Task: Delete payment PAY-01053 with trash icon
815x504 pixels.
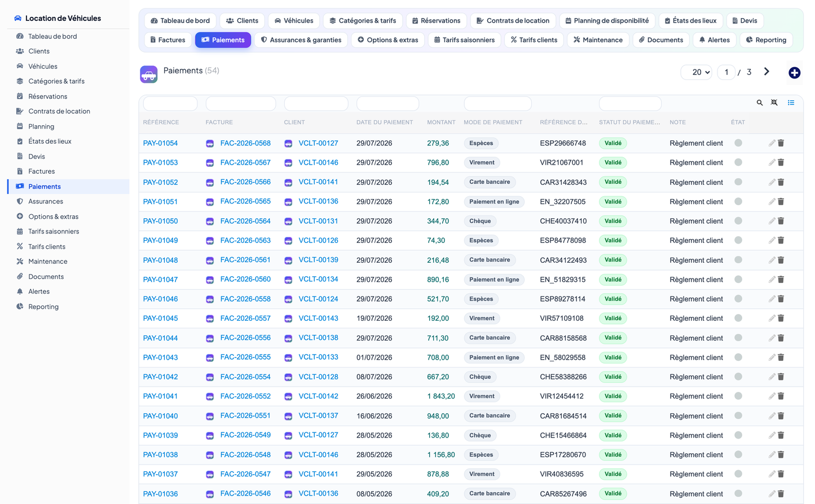Action: click(781, 162)
